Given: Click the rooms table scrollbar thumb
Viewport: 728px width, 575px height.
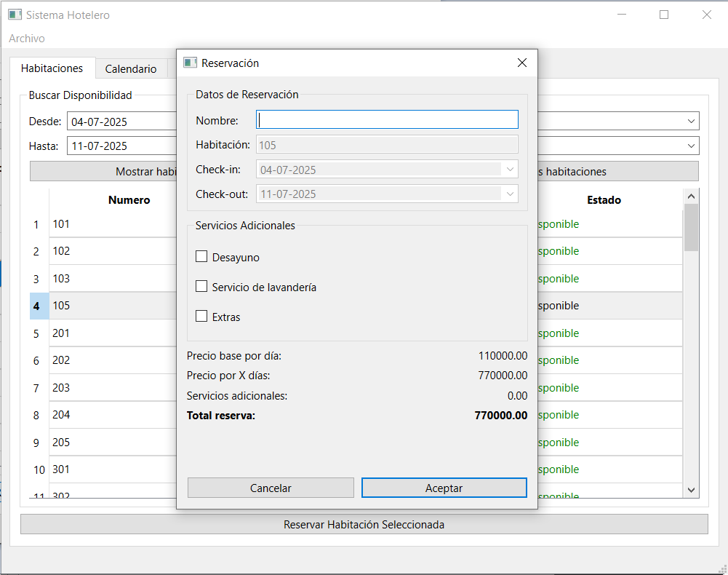Looking at the screenshot, I should [x=691, y=228].
